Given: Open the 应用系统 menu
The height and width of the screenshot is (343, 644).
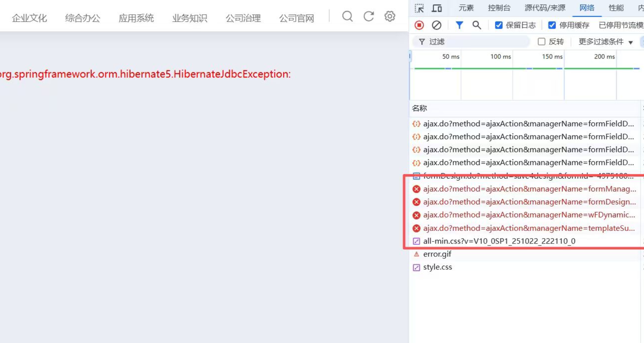Looking at the screenshot, I should [136, 18].
